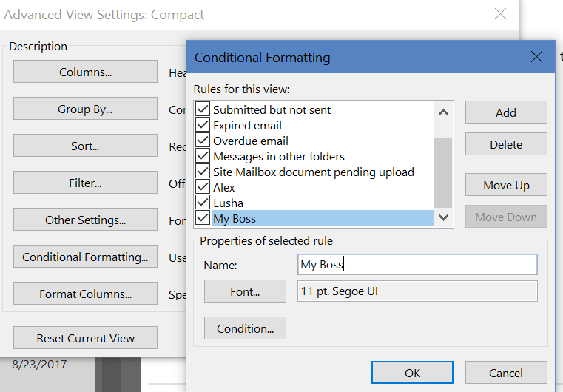Delete the selected rule
This screenshot has width=563, height=392.
coord(506,144)
